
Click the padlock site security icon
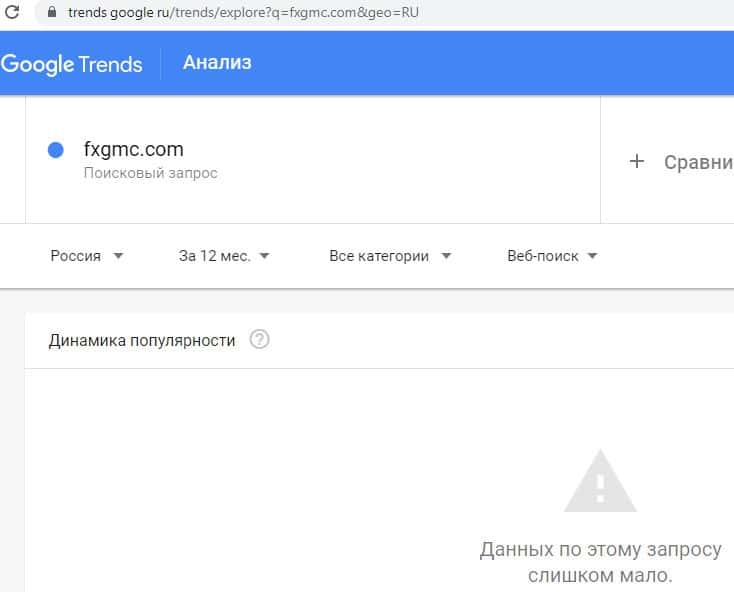[x=53, y=13]
